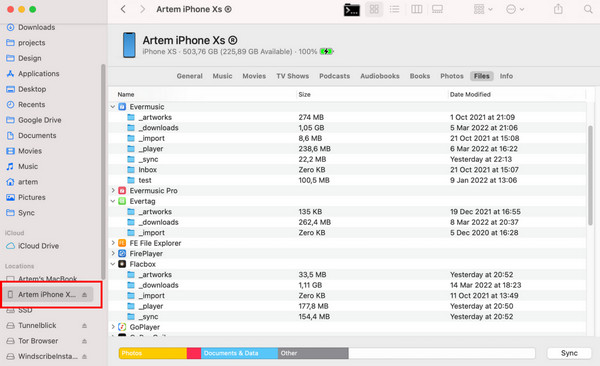Switch to the TV Shows tab
The image size is (600, 366).
click(293, 76)
